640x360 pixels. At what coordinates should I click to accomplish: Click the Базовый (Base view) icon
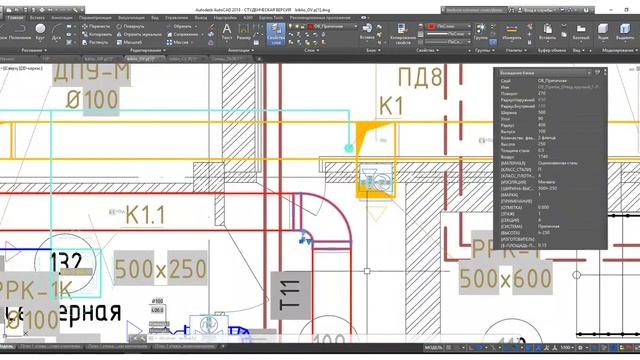580,32
